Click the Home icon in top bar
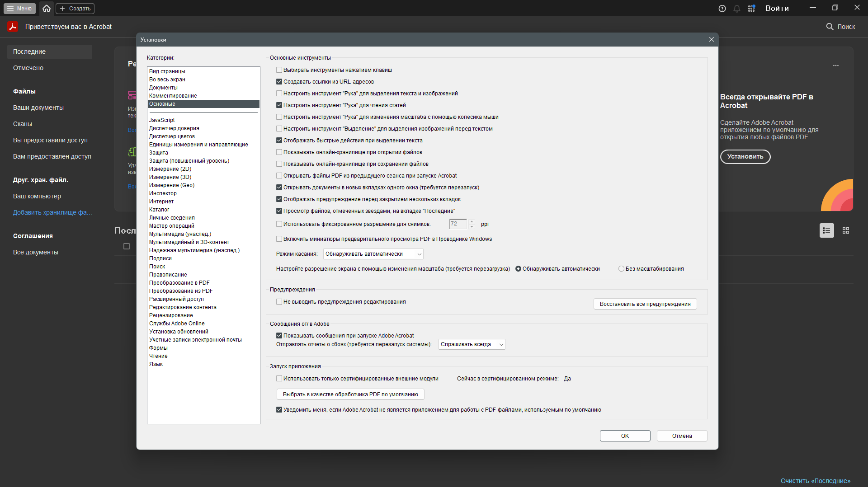This screenshot has height=488, width=868. tap(47, 8)
